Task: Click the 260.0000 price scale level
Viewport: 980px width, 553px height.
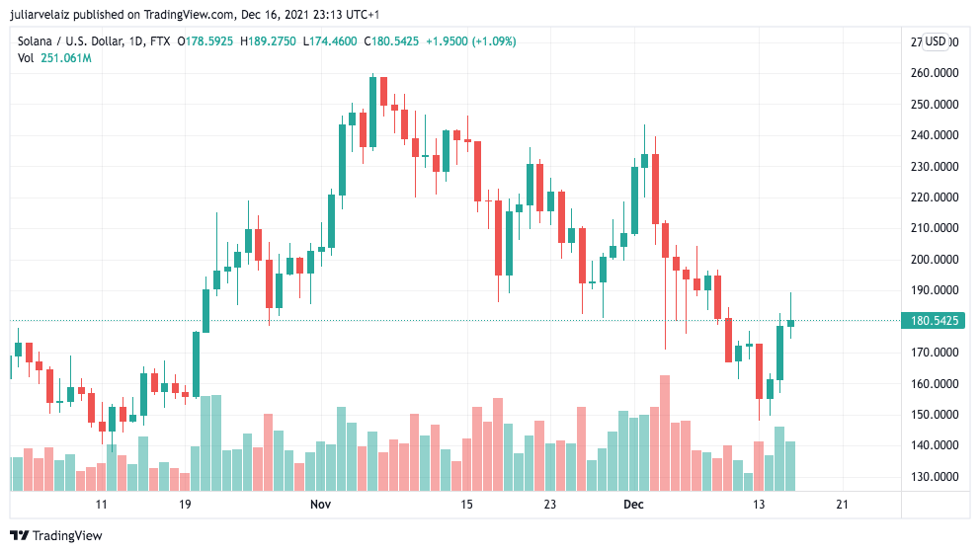Action: point(934,73)
